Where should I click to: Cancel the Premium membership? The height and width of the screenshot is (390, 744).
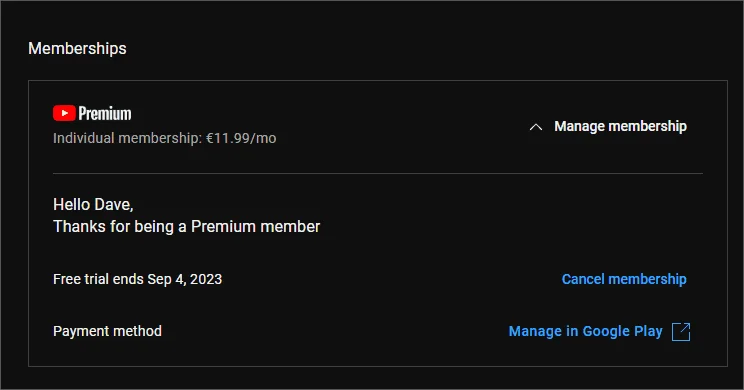click(x=624, y=279)
